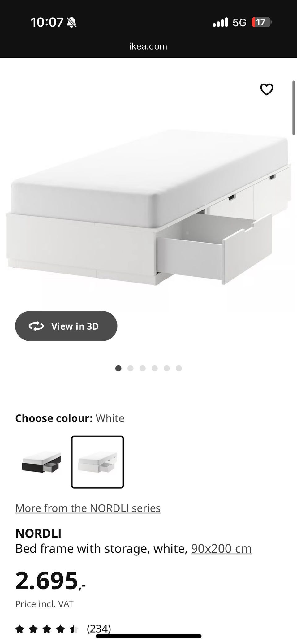Add bed to favourites with heart icon
The width and height of the screenshot is (297, 644).
(x=266, y=89)
